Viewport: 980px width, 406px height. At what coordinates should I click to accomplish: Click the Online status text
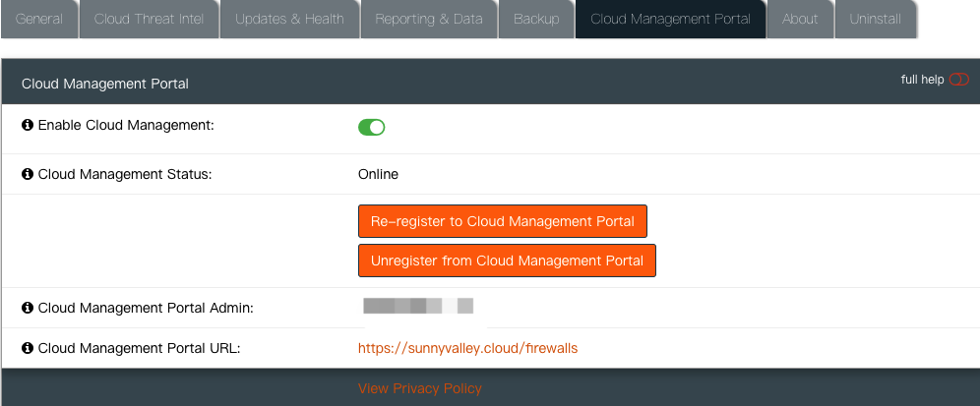coord(378,174)
